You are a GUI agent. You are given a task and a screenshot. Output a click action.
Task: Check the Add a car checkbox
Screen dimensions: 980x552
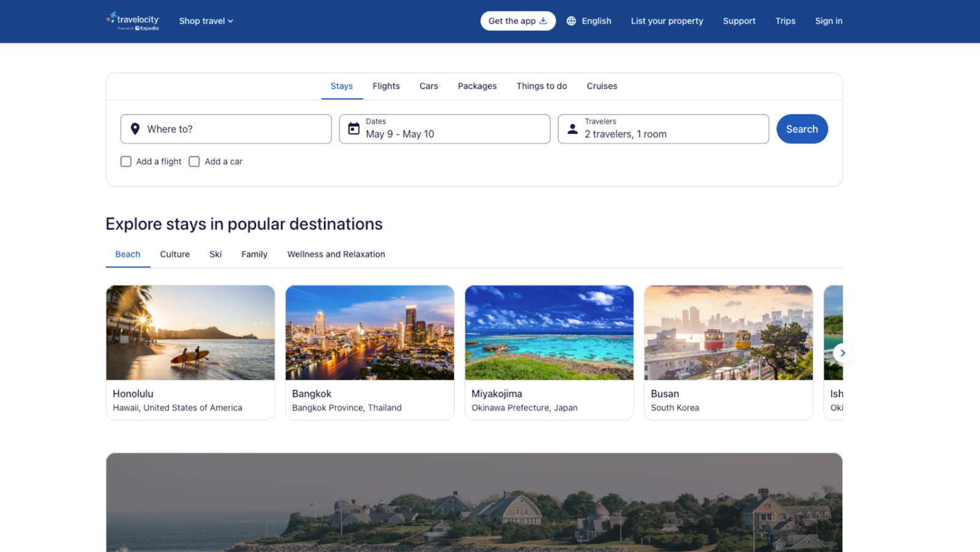click(x=194, y=162)
